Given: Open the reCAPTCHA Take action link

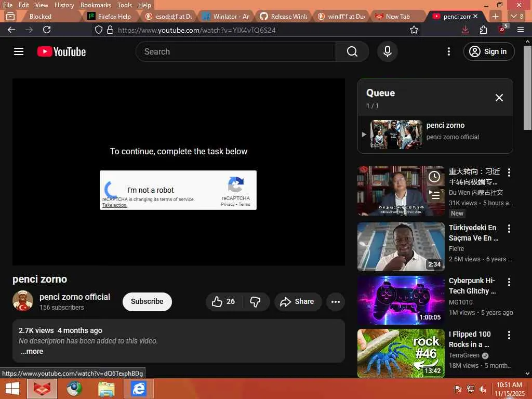Looking at the screenshot, I should click(x=114, y=205).
